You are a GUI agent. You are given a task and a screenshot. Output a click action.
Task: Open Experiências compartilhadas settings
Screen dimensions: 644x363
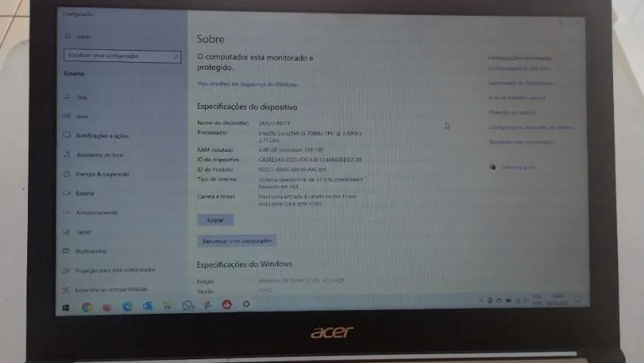(105, 290)
